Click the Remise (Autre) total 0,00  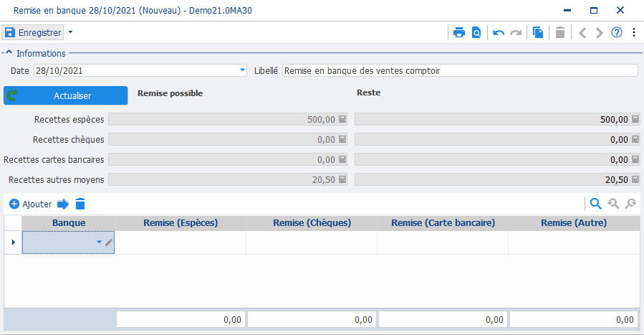point(575,319)
